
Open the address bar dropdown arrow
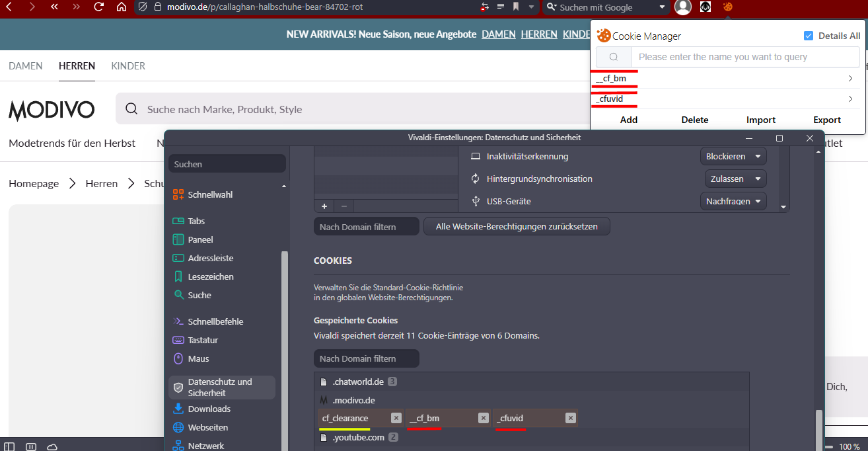(x=532, y=7)
